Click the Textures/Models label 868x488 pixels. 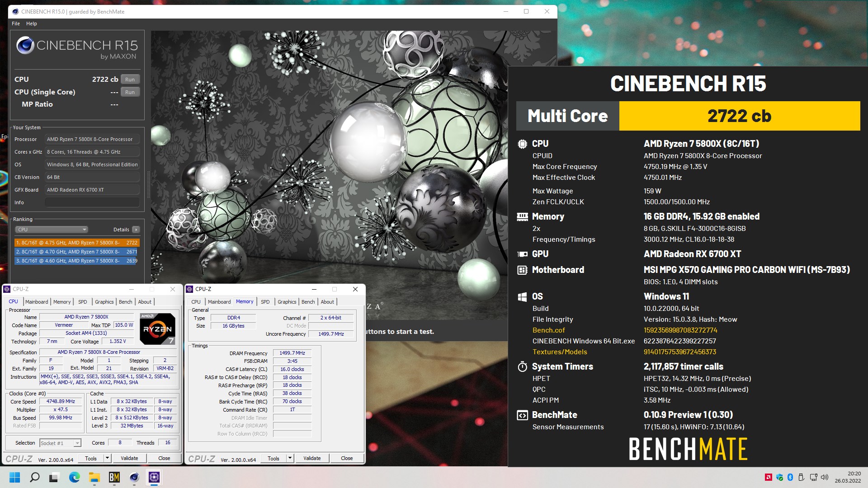pyautogui.click(x=560, y=352)
